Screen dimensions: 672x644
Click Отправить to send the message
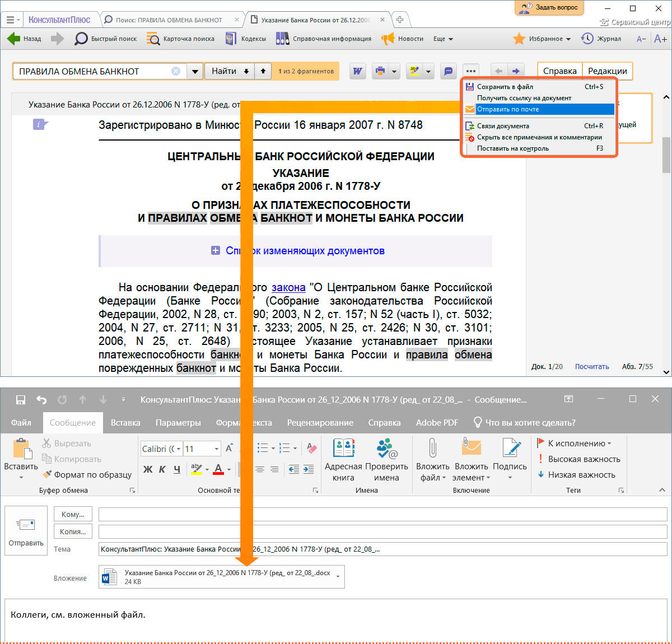pos(26,530)
